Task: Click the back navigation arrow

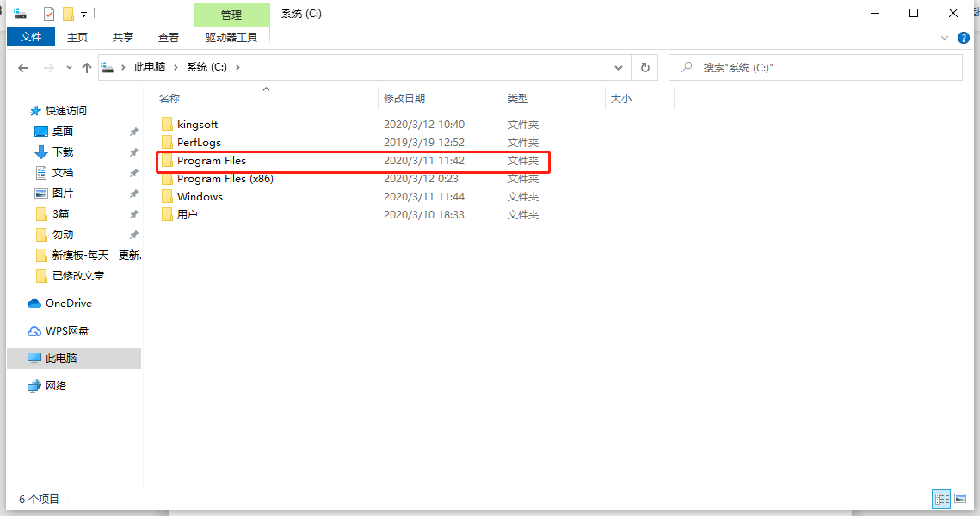Action: [23, 67]
